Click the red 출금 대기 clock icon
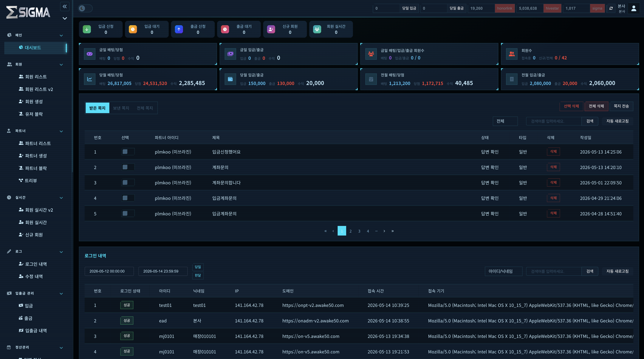The height and width of the screenshot is (359, 644). 225,29
